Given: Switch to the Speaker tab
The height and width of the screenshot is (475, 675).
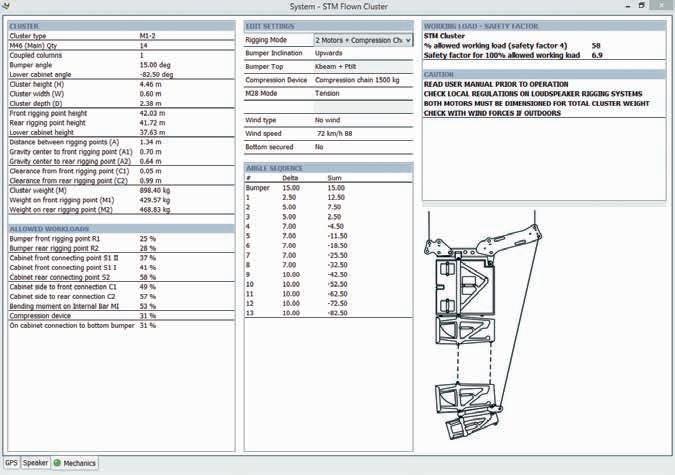Looking at the screenshot, I should coord(35,463).
